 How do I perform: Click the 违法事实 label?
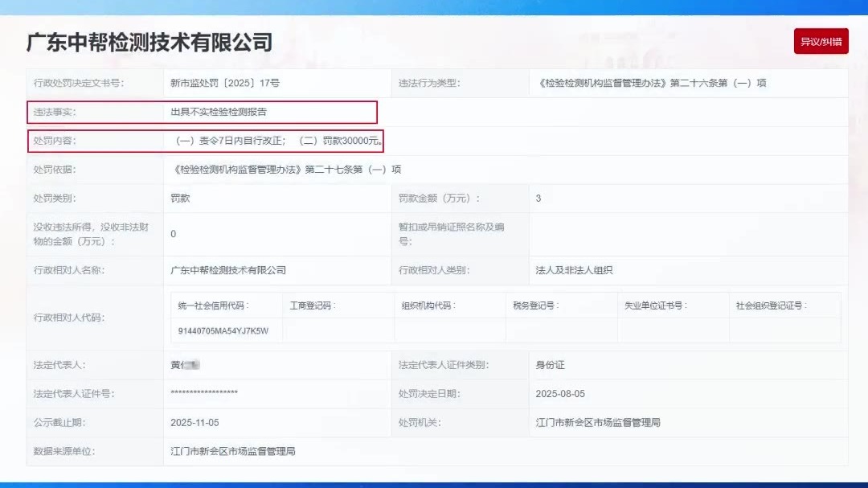55,112
